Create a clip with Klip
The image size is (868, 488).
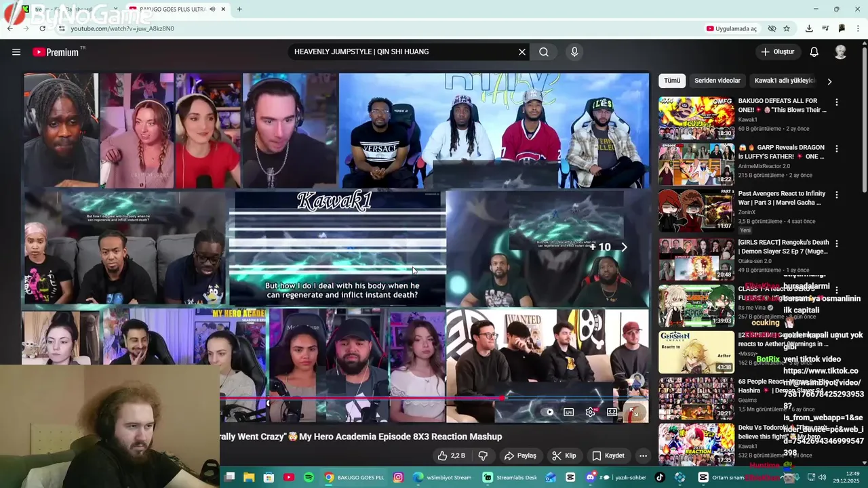pyautogui.click(x=564, y=455)
